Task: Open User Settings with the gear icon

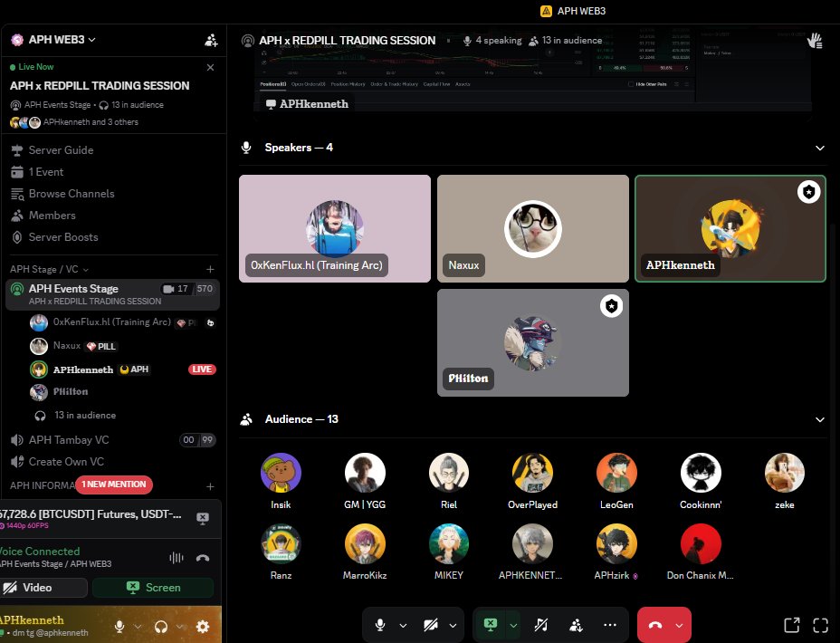Action: click(203, 626)
